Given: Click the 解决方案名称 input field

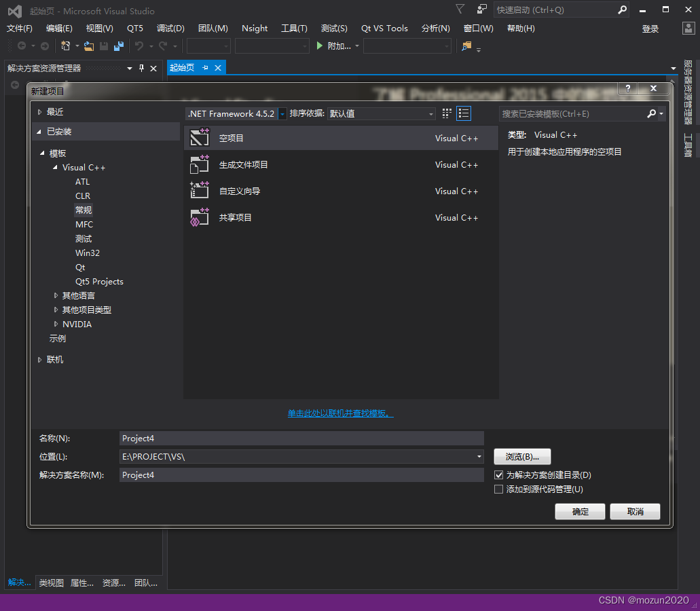Looking at the screenshot, I should pos(301,475).
